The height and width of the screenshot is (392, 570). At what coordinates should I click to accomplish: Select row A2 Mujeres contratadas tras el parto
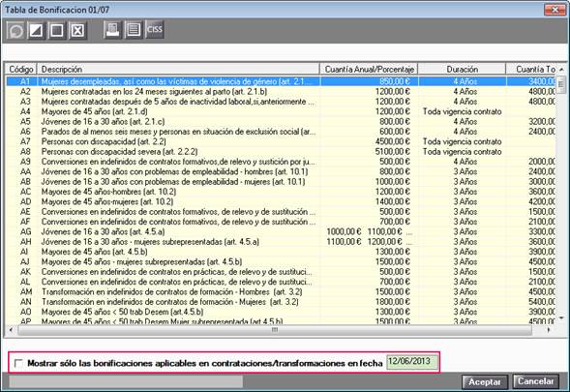click(281, 92)
